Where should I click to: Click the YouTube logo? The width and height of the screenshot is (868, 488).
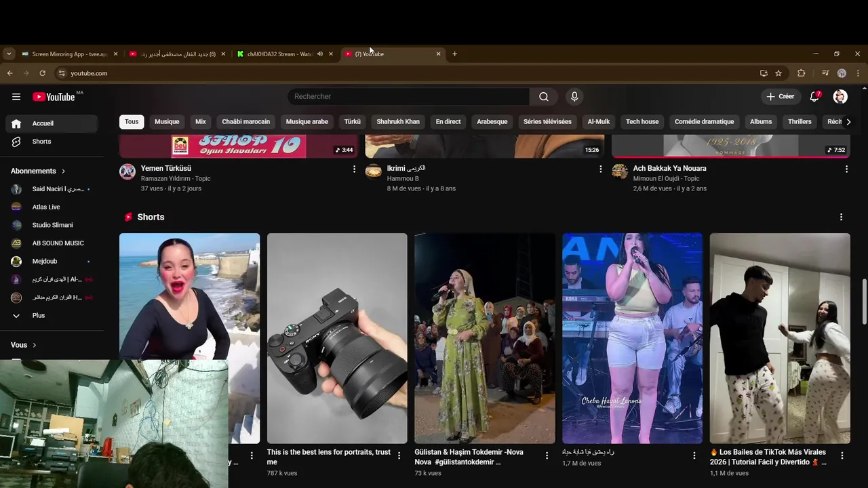click(54, 97)
